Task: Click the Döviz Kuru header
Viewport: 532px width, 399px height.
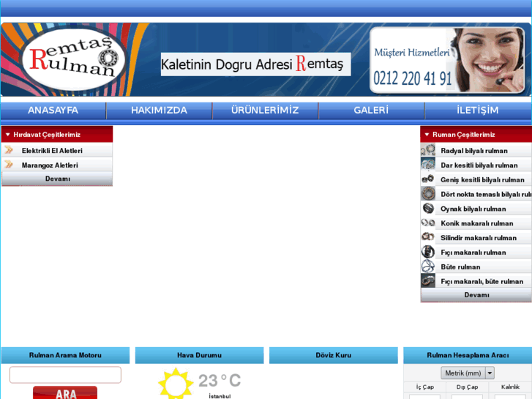Action: 333,355
